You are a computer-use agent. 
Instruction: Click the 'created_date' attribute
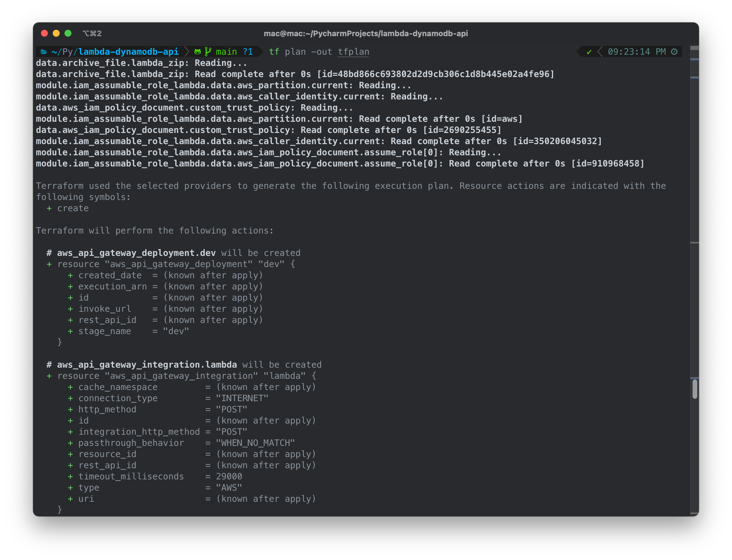[110, 275]
